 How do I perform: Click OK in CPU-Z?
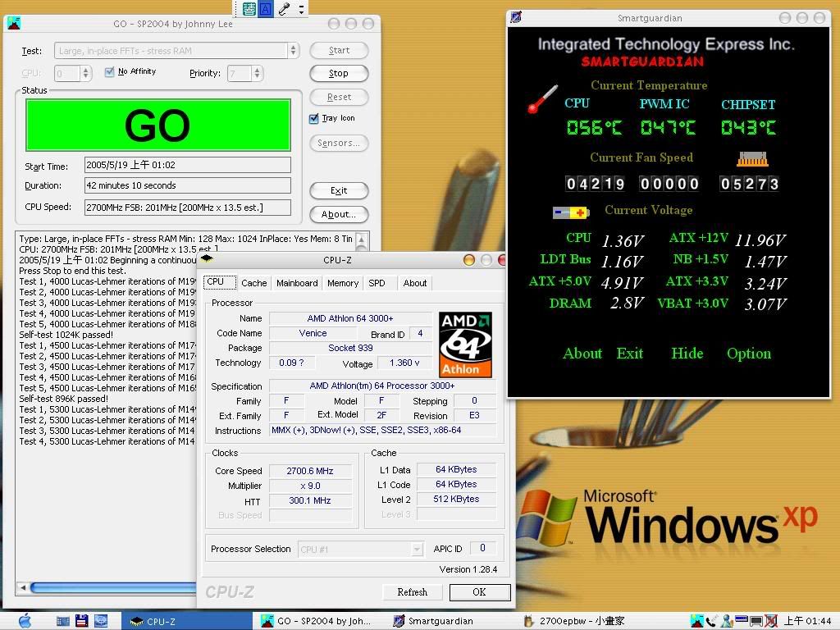(x=479, y=592)
